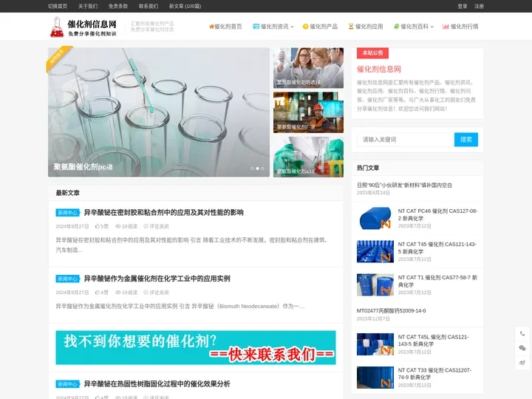Click the red 催化剂信息网 announcement heading

point(379,69)
